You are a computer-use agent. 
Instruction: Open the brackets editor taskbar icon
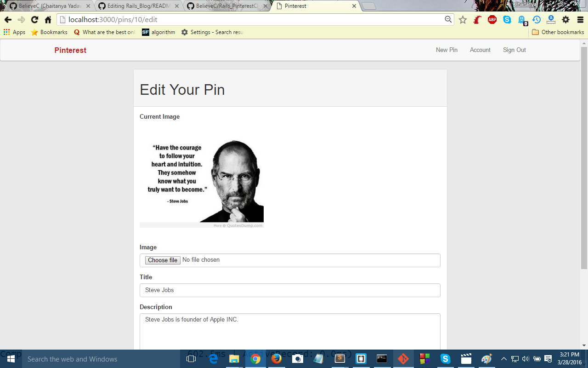(361, 359)
